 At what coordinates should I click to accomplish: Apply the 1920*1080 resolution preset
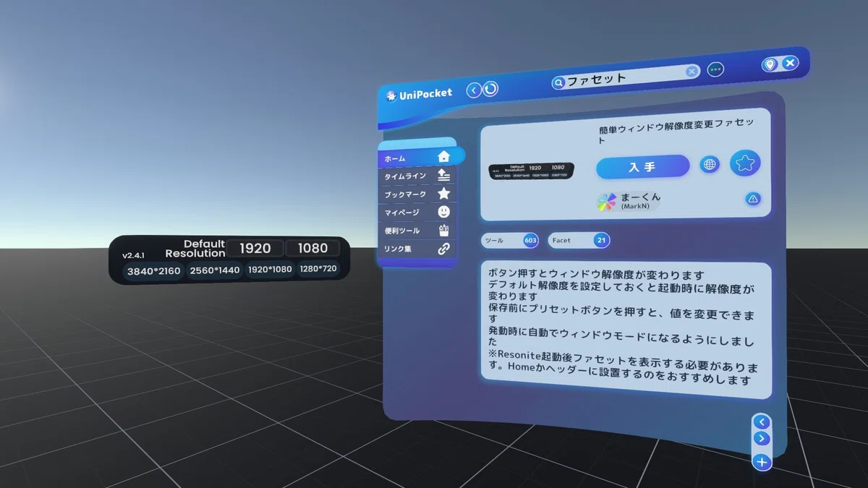tap(270, 270)
